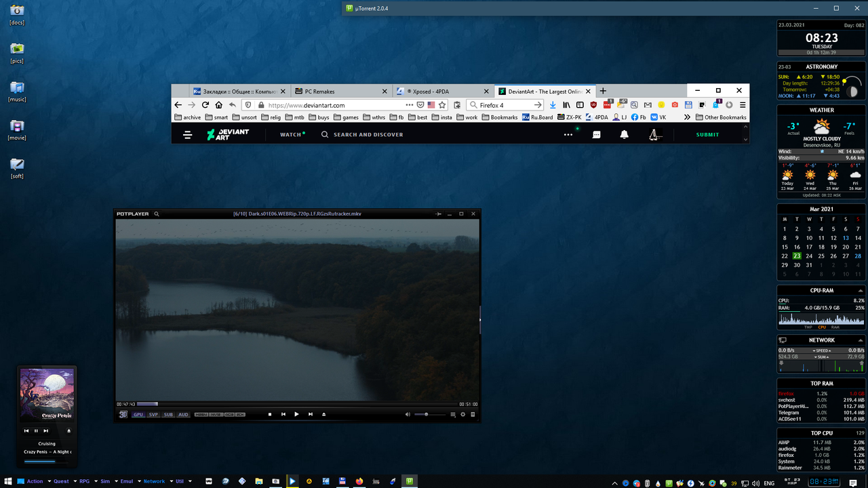This screenshot has width=868, height=488.
Task: Toggle SUB in PotPlayer controls
Action: point(168,414)
